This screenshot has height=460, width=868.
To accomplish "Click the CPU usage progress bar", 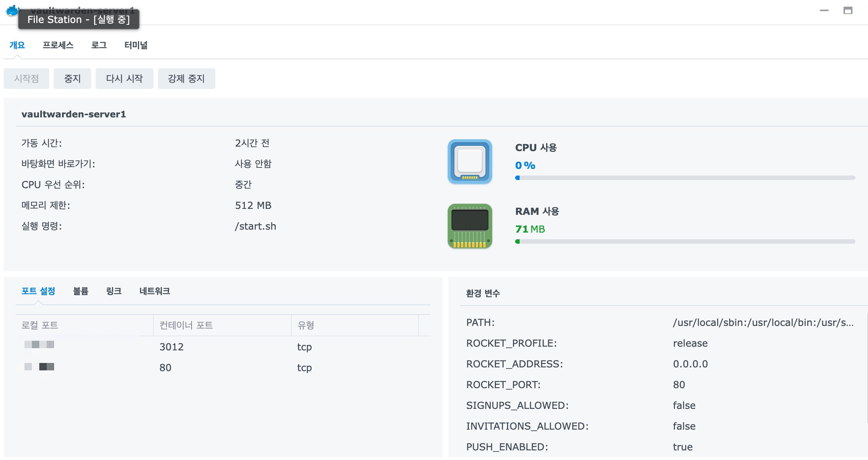I will click(685, 178).
